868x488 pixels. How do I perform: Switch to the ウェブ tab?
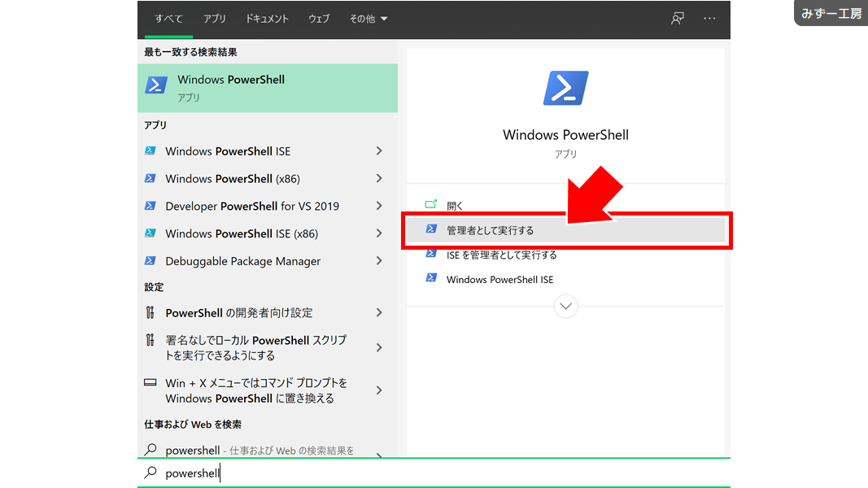click(x=319, y=19)
